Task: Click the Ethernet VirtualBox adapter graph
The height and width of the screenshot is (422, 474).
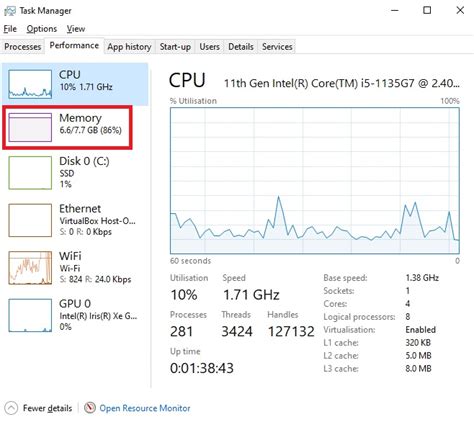Action: (x=30, y=220)
